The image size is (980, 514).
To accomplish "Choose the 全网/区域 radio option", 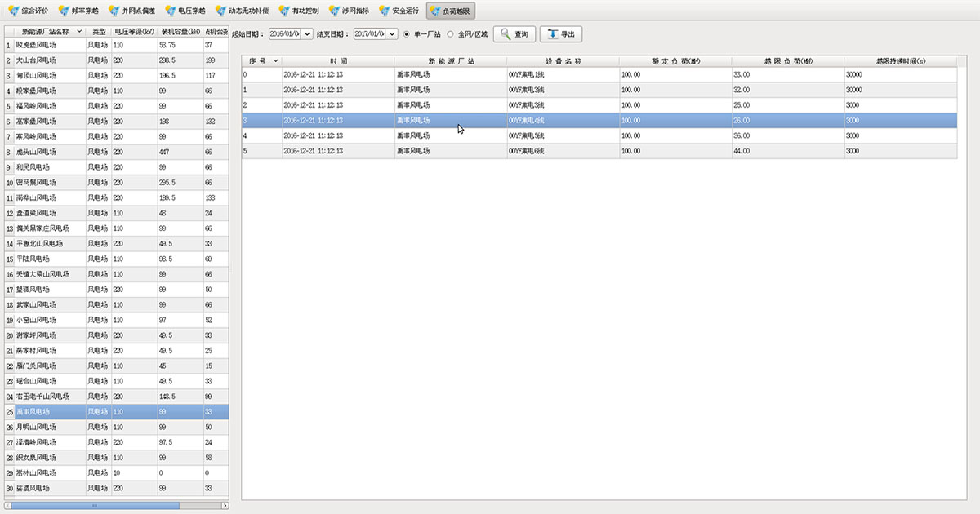I will [x=450, y=34].
